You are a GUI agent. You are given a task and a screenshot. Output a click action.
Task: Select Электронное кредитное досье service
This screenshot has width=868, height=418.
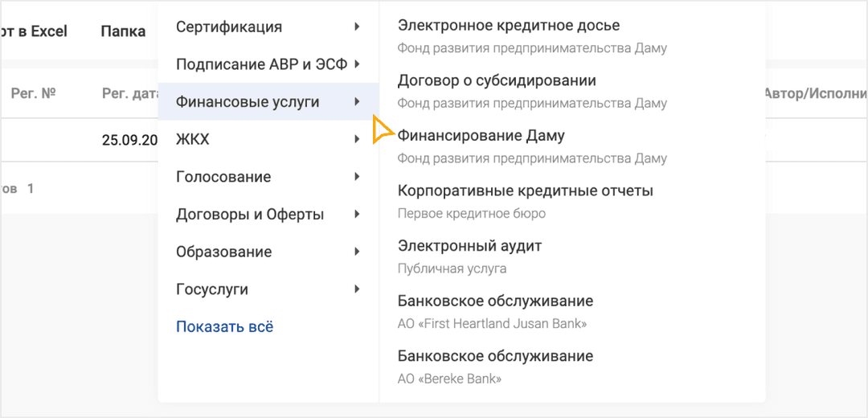[509, 27]
